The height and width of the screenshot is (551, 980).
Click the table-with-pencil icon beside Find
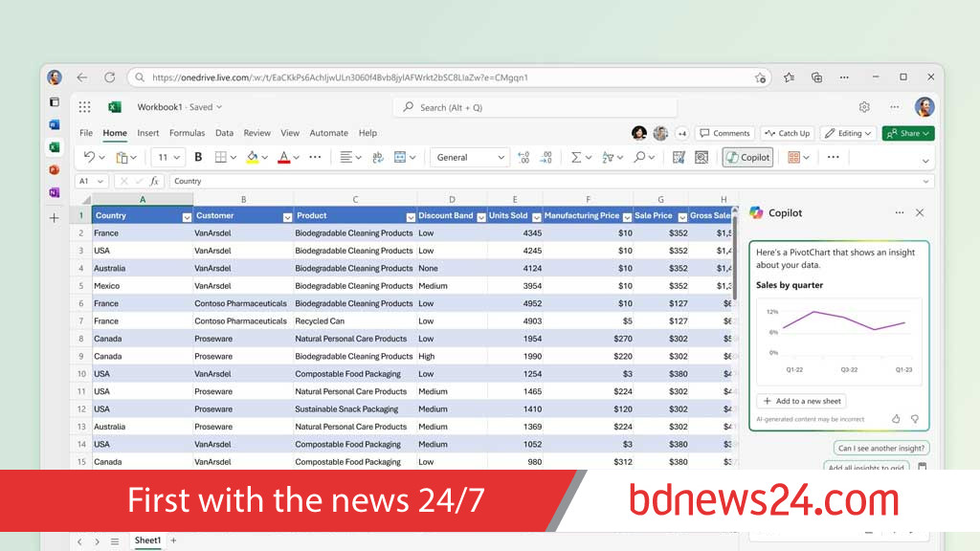point(679,158)
